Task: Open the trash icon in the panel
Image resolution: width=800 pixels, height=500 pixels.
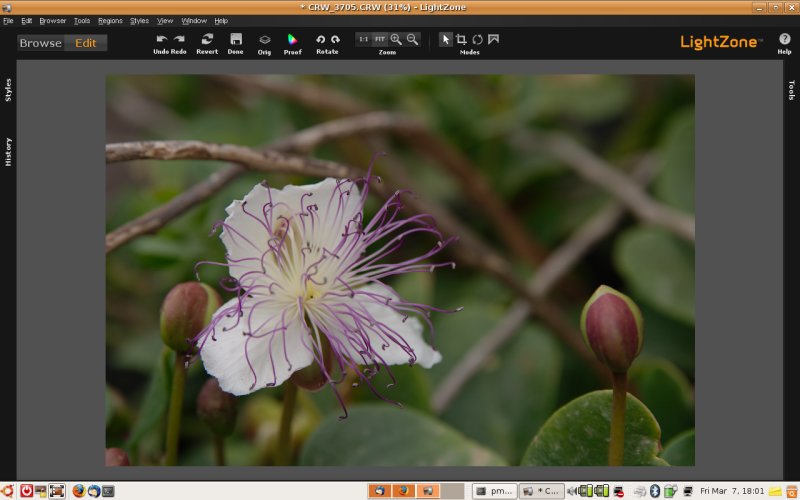Action: (792, 491)
